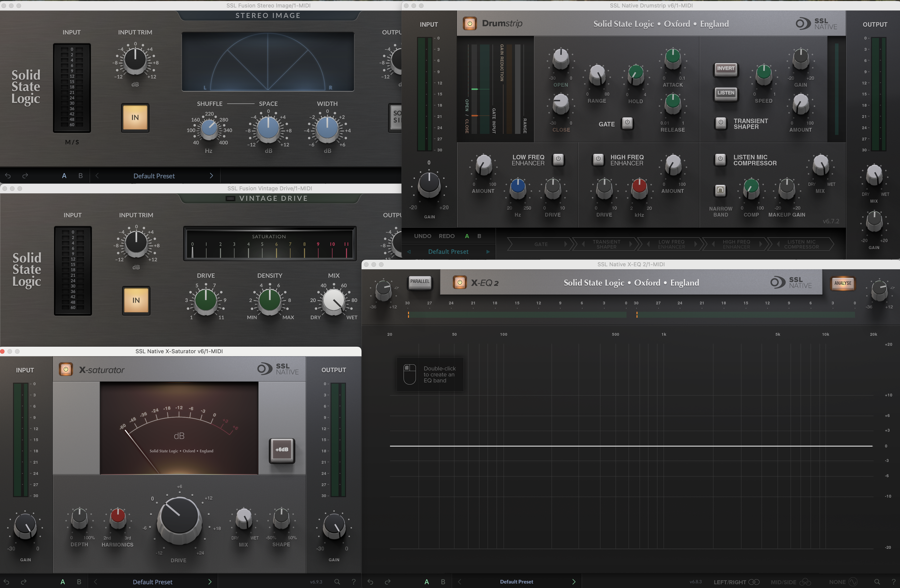The image size is (900, 588).
Task: Open X-EQ 2 Default Preset menu
Action: tap(516, 582)
